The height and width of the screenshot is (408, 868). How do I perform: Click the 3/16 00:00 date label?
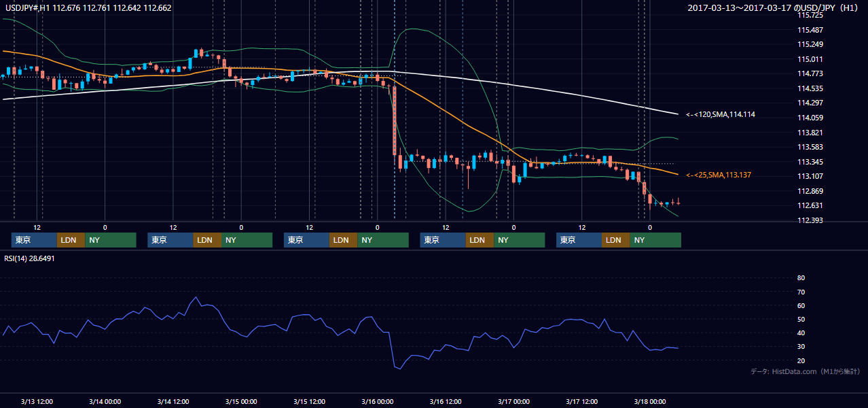(377, 401)
